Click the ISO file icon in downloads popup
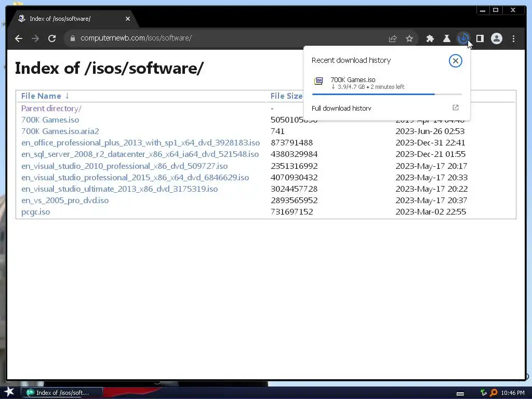 (x=318, y=81)
